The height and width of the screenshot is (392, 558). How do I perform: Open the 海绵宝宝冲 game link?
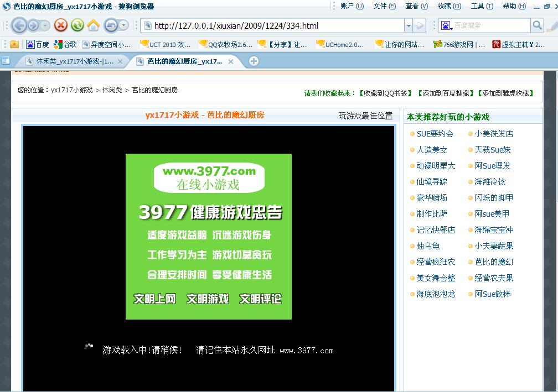coord(494,229)
